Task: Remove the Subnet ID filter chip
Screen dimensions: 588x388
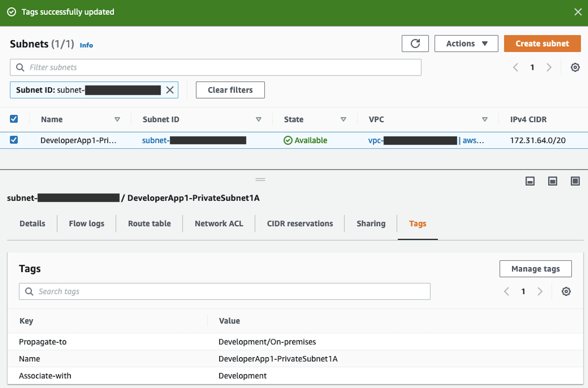Action: pos(170,90)
